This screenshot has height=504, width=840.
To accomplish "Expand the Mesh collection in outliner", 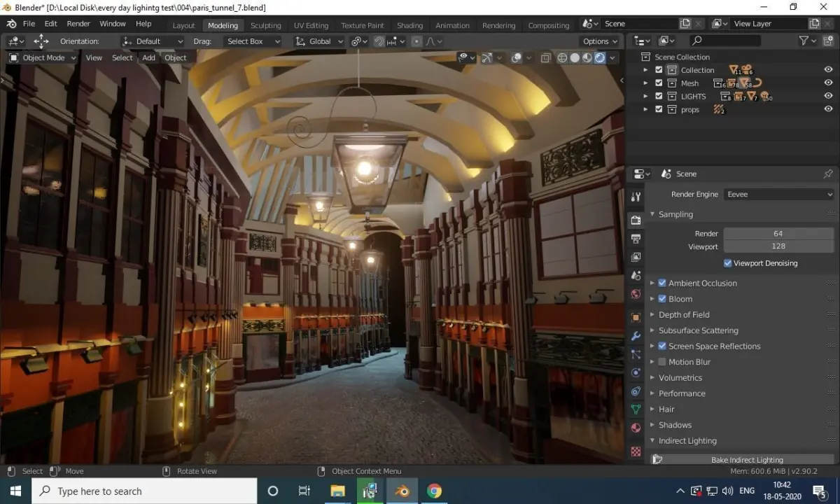I will pos(646,83).
